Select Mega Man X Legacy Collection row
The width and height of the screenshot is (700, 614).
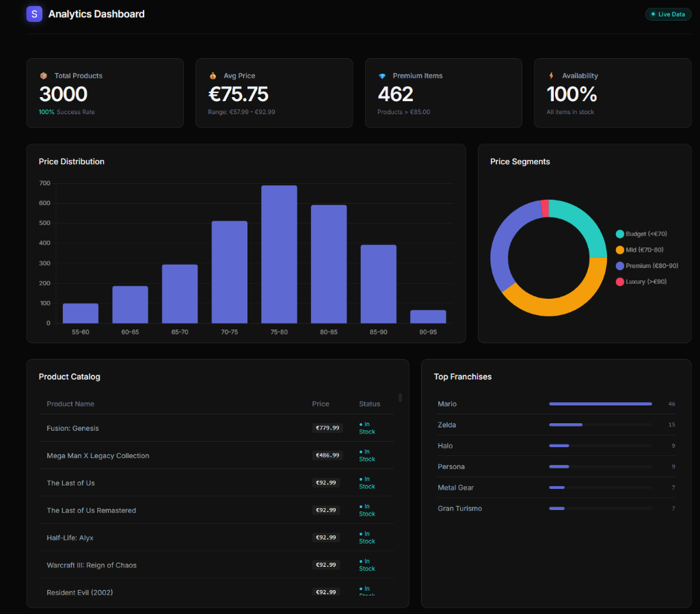pos(217,455)
